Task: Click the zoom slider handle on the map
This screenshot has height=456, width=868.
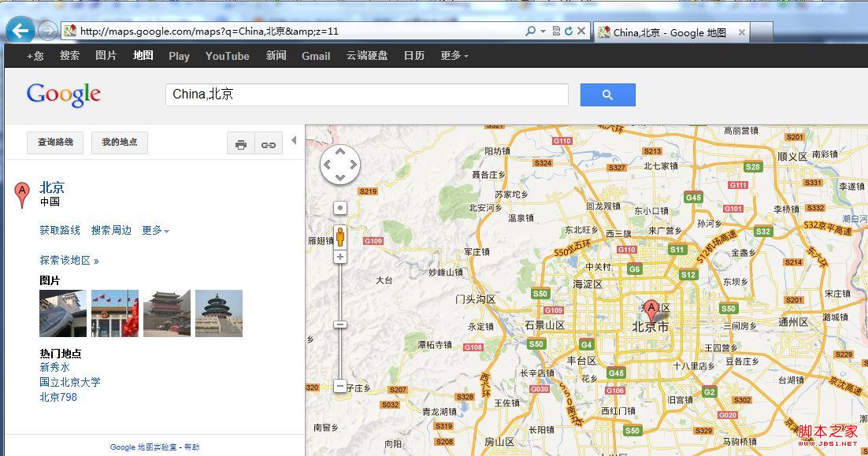Action: point(340,324)
